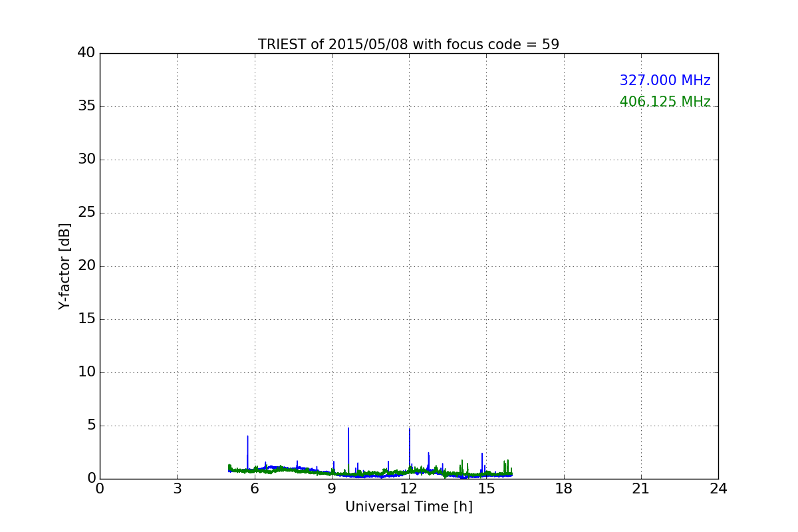Click the 'Universal Time [h]' axis label
Viewport: 798px width, 532px height.
[408, 507]
